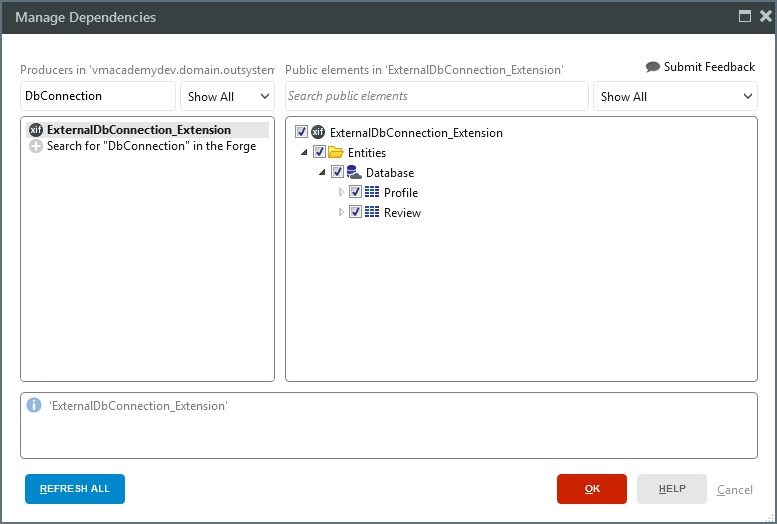Screen dimensions: 777x524
Task: Select the Database label in tree
Action: (x=390, y=173)
